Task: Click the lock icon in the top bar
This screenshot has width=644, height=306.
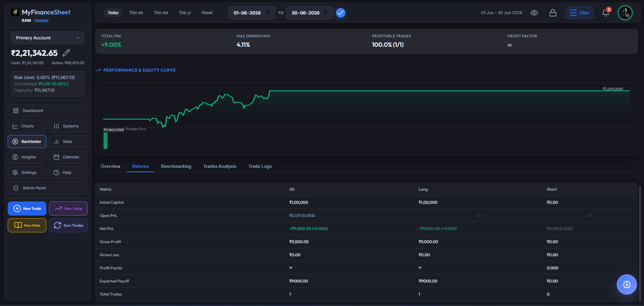Action: [553, 13]
